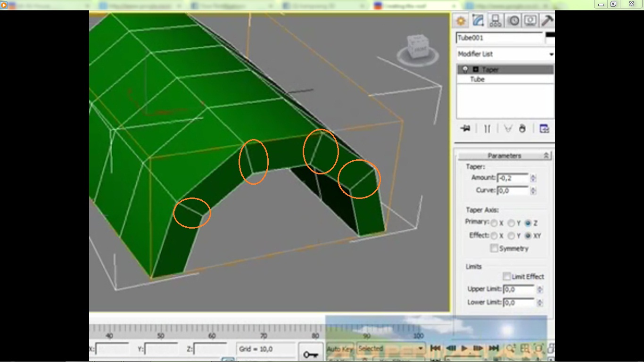Select Primary axis X radio button

494,223
